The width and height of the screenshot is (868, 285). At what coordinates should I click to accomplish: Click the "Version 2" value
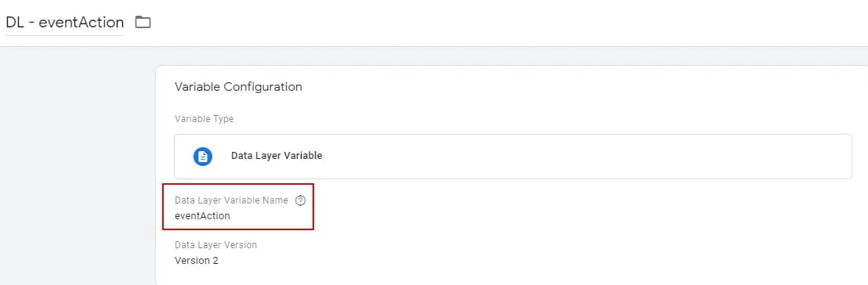[197, 261]
